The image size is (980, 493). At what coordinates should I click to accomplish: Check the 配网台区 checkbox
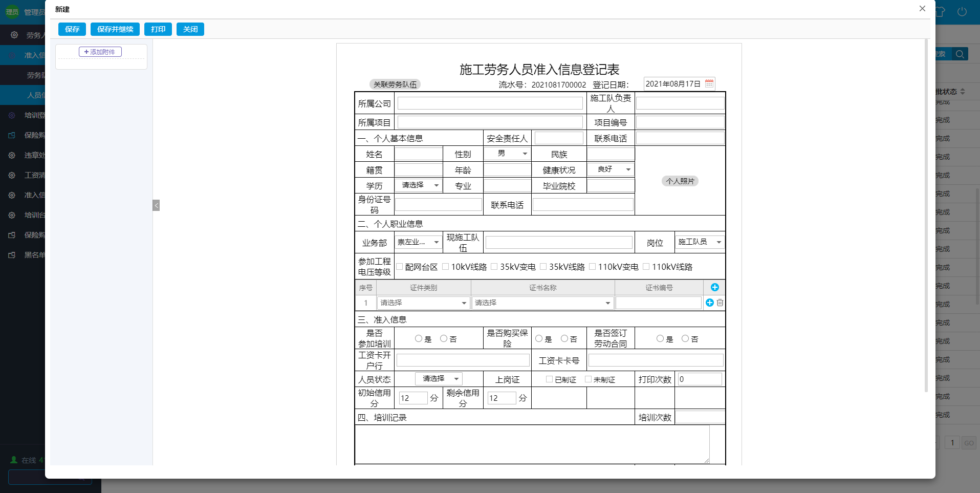(x=400, y=266)
